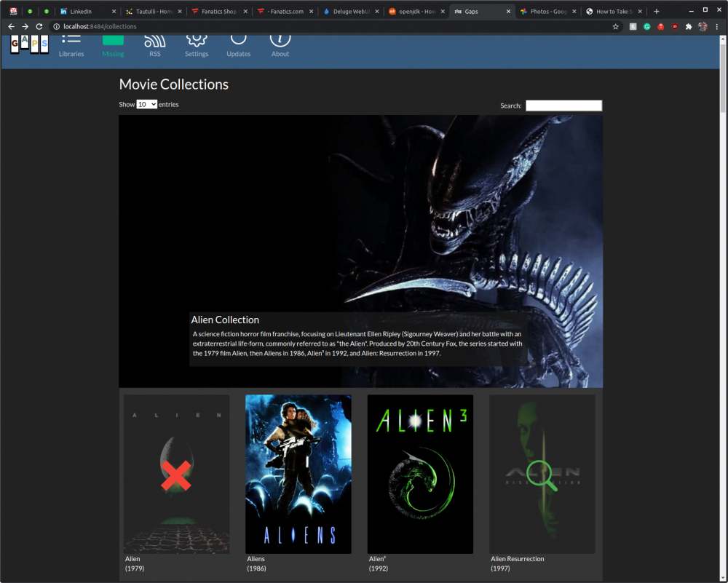This screenshot has height=583, width=728.
Task: Open the Updates page icon
Action: (238, 40)
